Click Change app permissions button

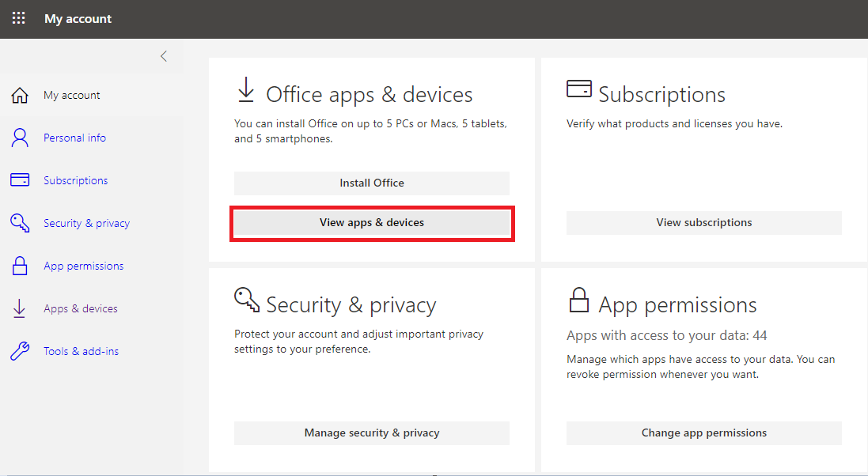[x=704, y=433]
